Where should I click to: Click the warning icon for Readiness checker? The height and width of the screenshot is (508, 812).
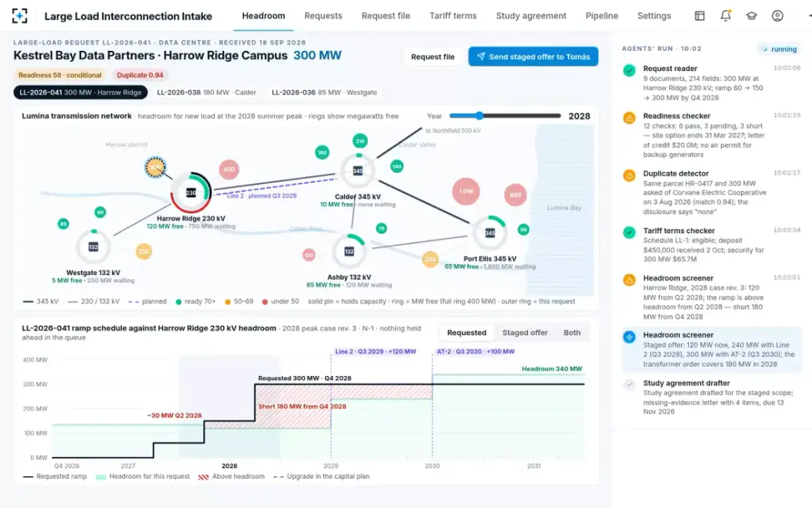[x=629, y=117]
